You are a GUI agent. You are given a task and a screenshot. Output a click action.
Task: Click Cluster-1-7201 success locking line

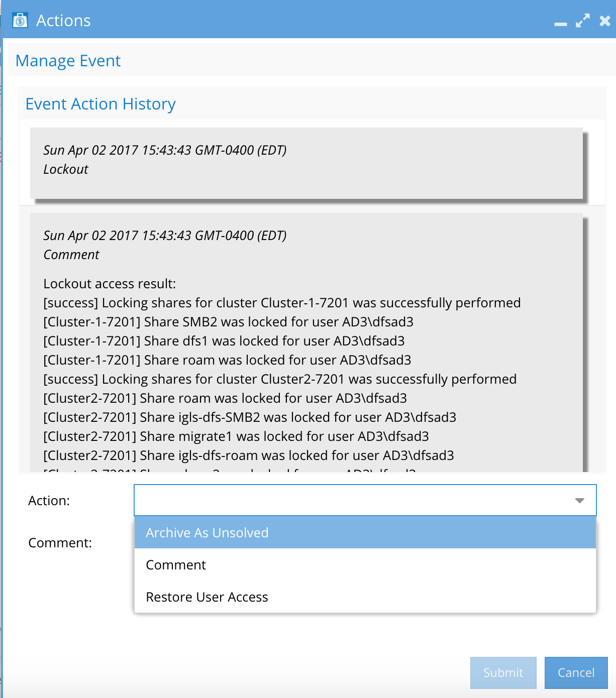pos(282,303)
